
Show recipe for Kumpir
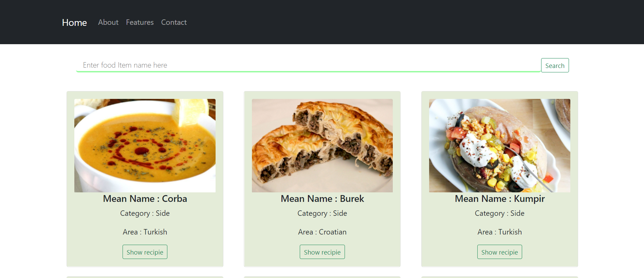click(x=500, y=252)
